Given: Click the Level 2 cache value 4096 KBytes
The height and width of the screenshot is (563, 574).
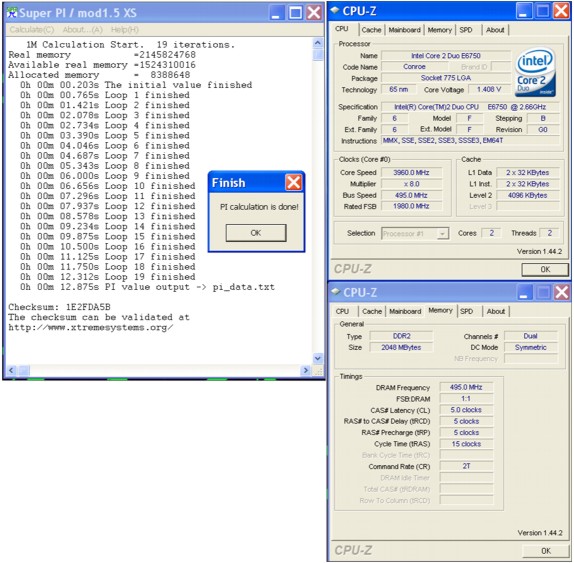Looking at the screenshot, I should 528,195.
